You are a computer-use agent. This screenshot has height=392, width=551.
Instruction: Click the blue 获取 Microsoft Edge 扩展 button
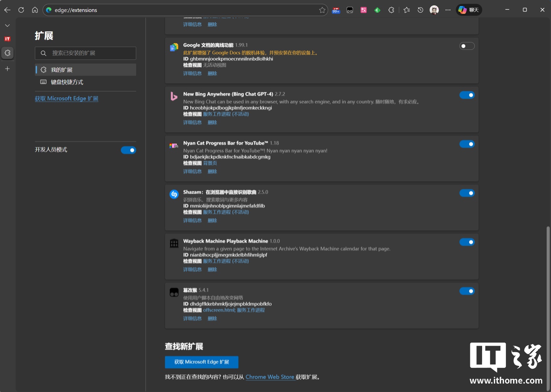tap(202, 362)
